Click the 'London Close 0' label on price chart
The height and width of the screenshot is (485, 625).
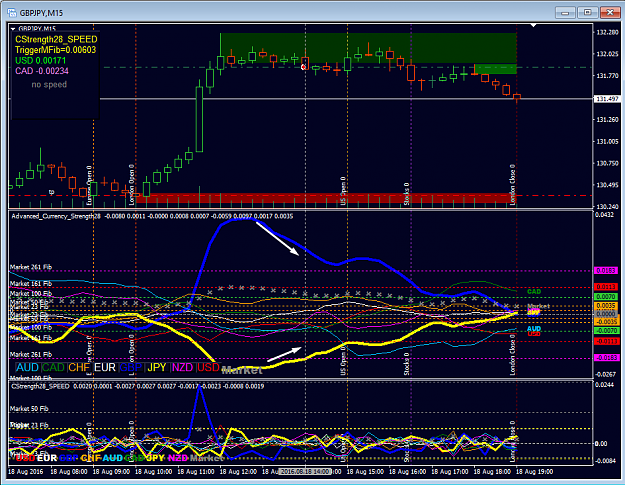[x=512, y=185]
